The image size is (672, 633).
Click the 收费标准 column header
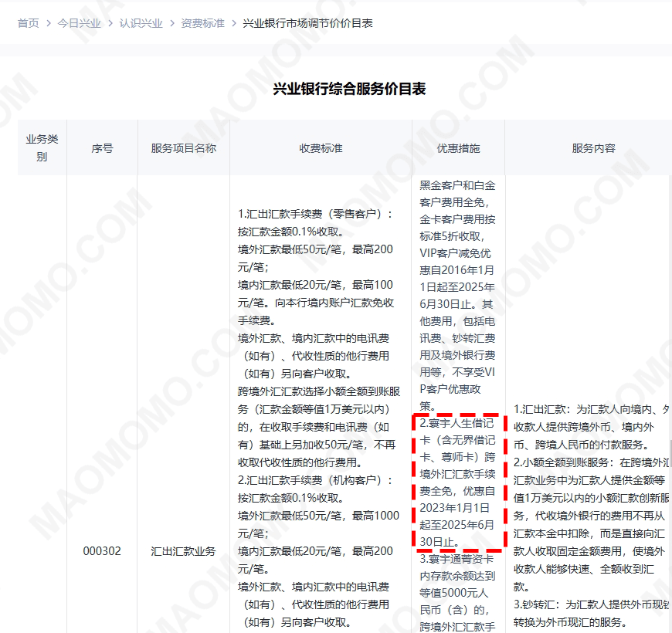(x=321, y=147)
